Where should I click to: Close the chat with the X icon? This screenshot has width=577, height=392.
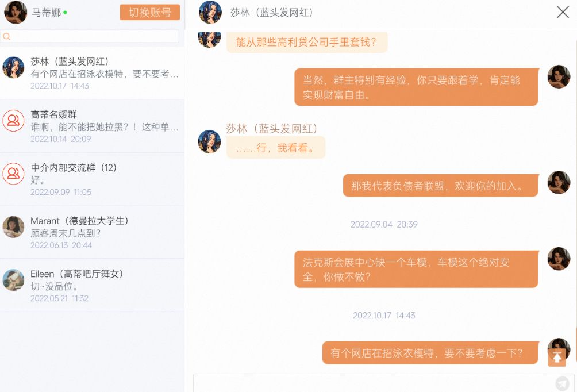point(563,12)
